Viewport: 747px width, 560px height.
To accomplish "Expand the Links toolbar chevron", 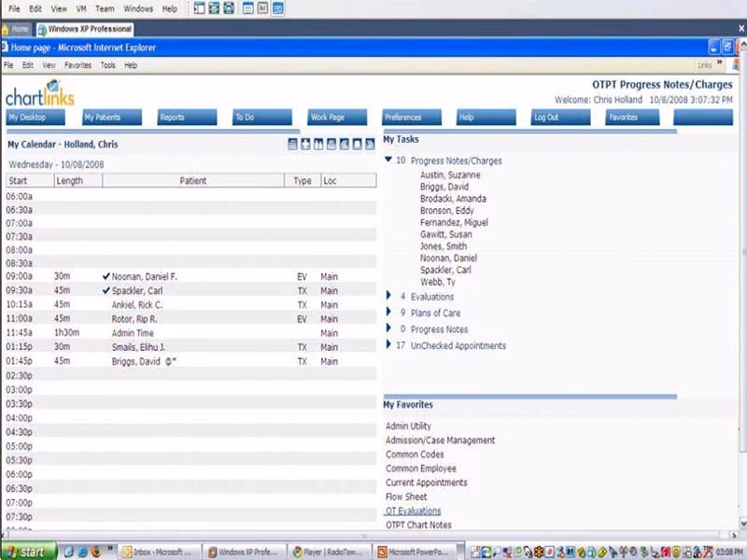I will (719, 63).
